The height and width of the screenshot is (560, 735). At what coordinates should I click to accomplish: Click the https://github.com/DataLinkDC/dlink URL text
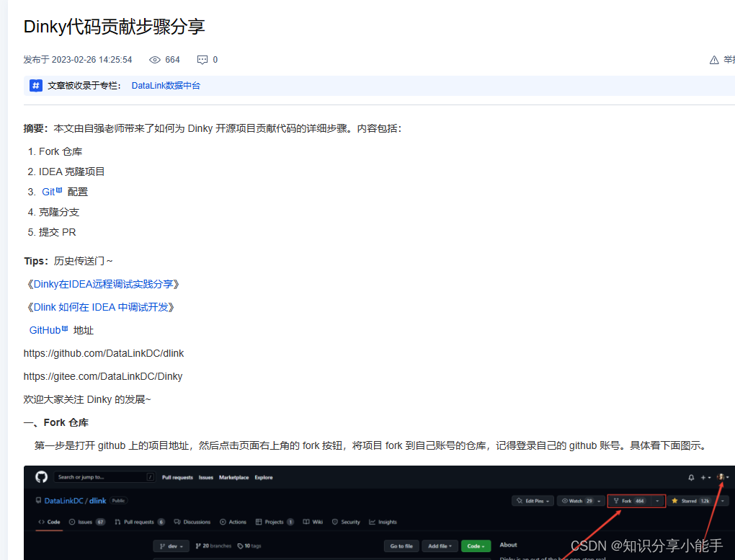click(104, 353)
